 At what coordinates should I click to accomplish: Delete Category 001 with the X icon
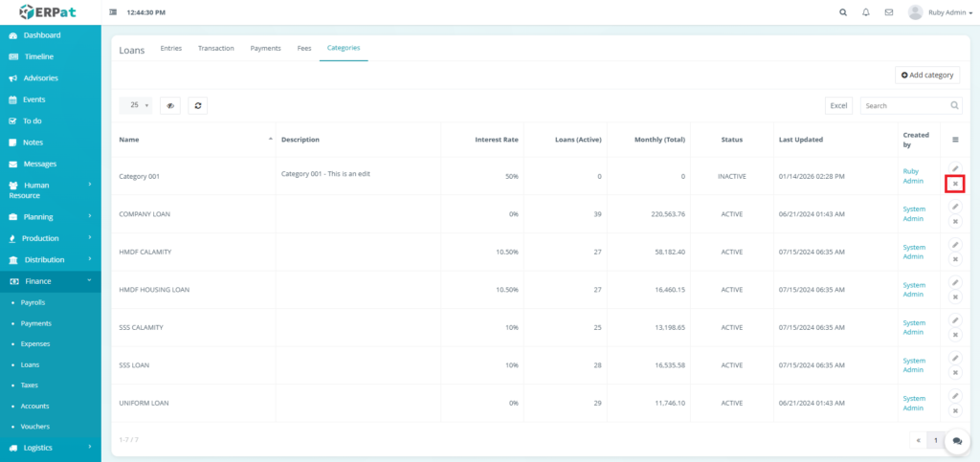(x=954, y=184)
